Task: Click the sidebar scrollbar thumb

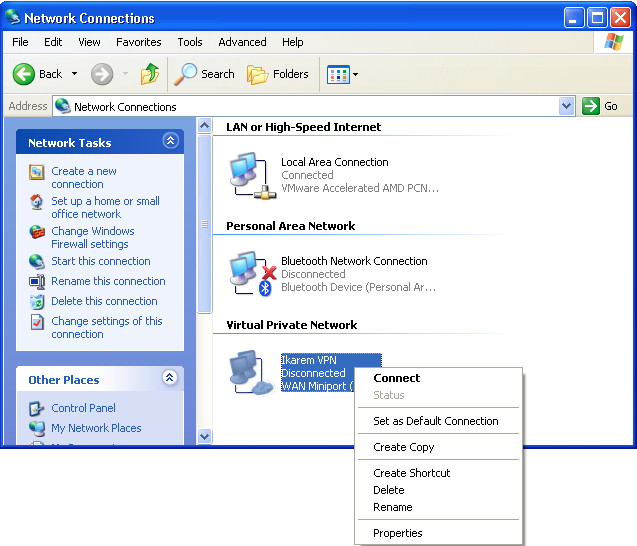Action: [x=204, y=224]
